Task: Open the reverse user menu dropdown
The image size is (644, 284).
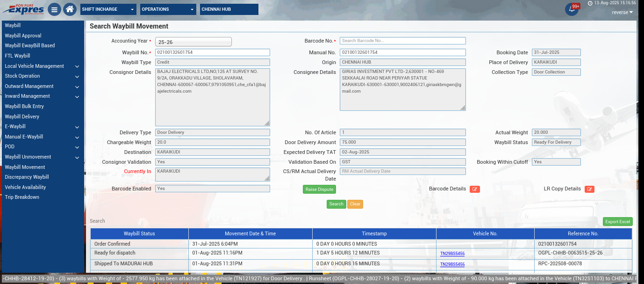Action: click(623, 13)
